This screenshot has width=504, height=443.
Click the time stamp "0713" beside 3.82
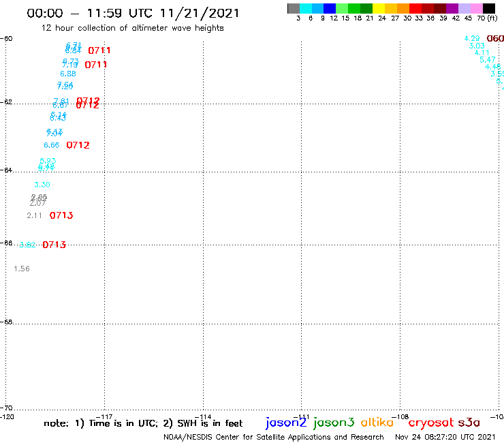click(54, 245)
